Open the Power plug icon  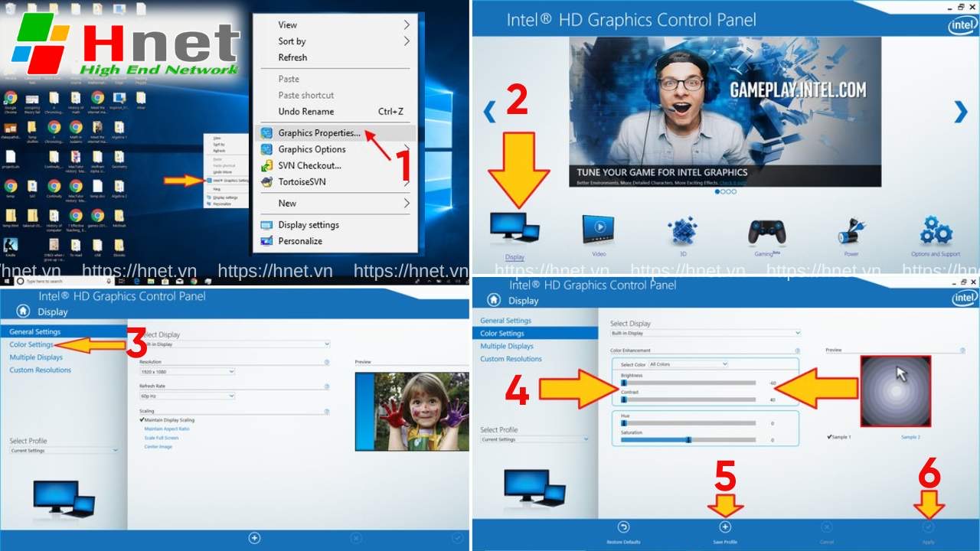(851, 231)
